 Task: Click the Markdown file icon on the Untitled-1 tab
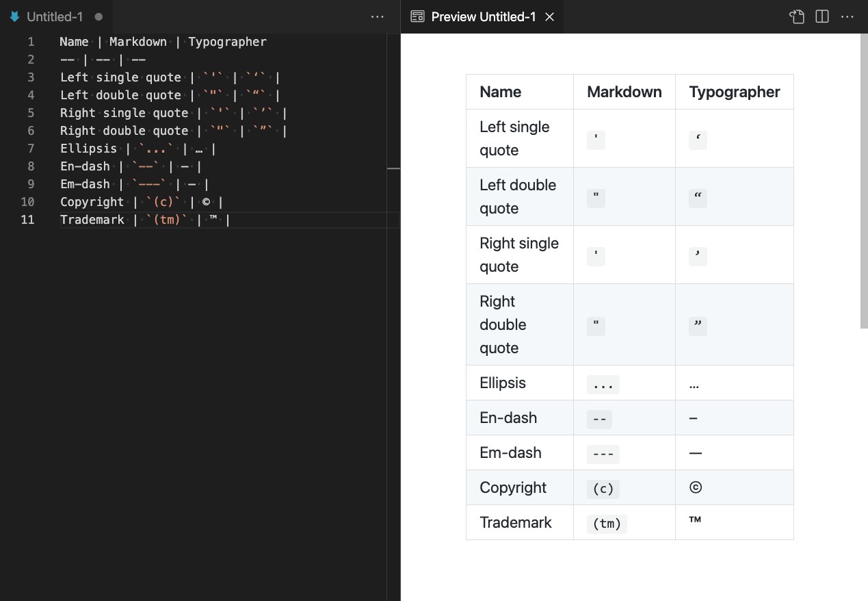(x=14, y=16)
